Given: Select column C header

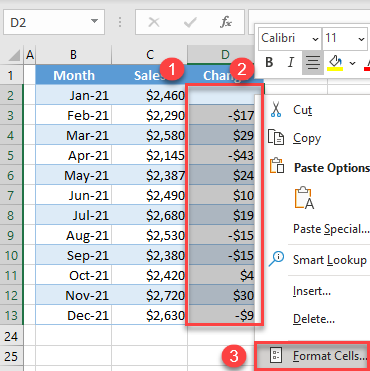Looking at the screenshot, I should coord(150,55).
